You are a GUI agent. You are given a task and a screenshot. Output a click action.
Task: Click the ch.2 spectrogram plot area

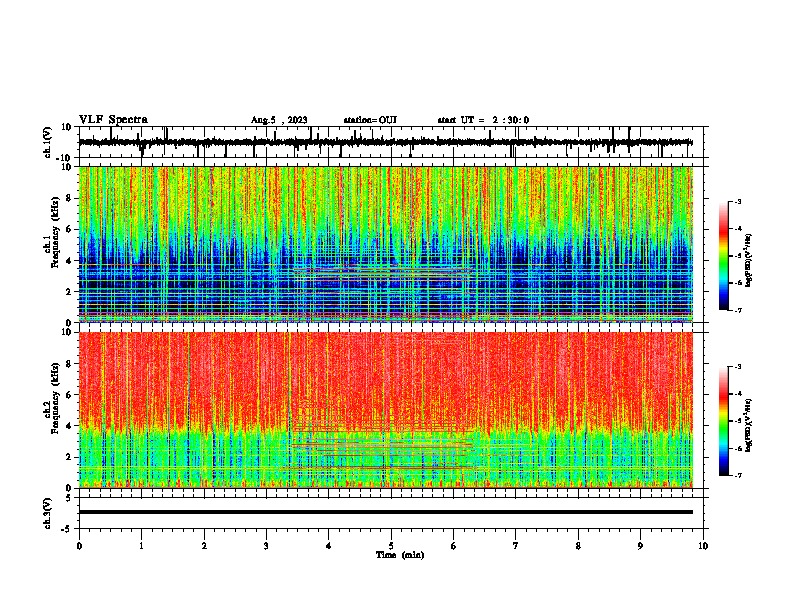pos(386,410)
